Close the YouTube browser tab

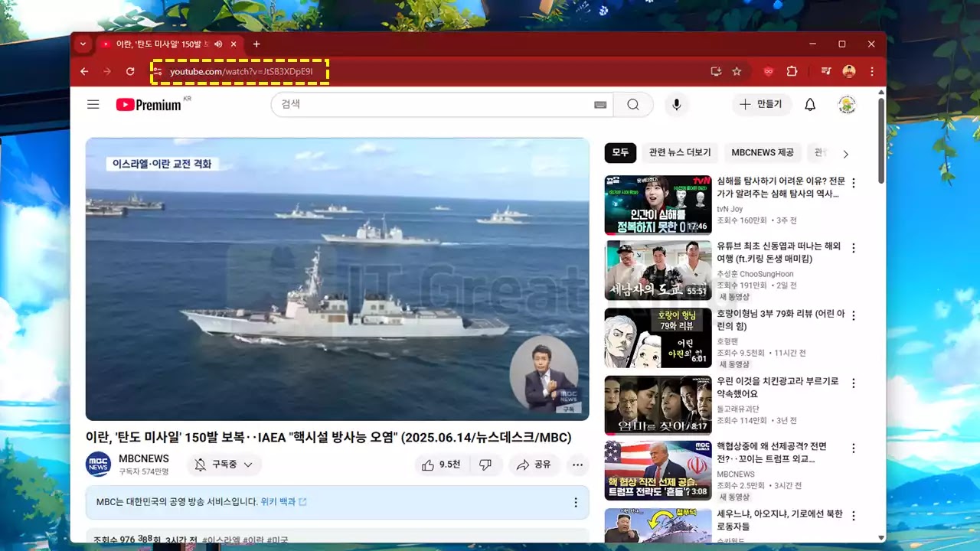[235, 44]
